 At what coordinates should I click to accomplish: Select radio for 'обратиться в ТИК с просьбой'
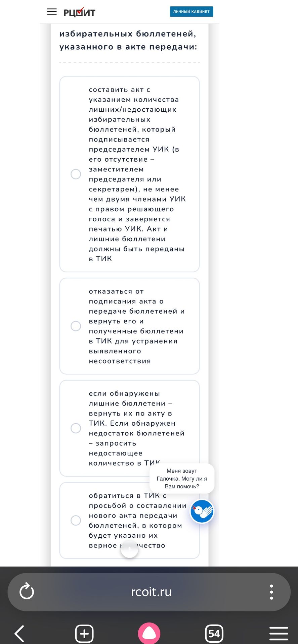click(76, 521)
